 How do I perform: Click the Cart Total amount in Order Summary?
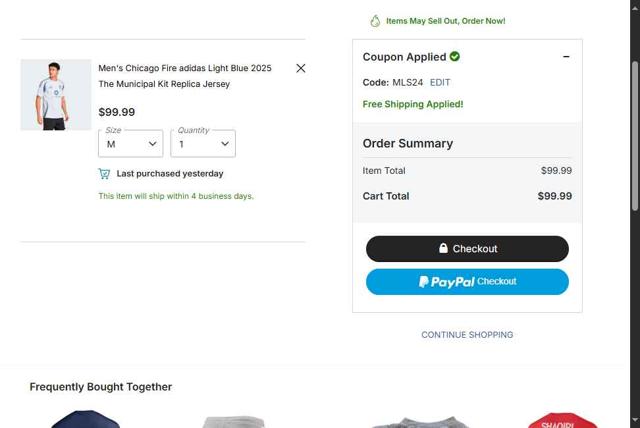coord(554,196)
